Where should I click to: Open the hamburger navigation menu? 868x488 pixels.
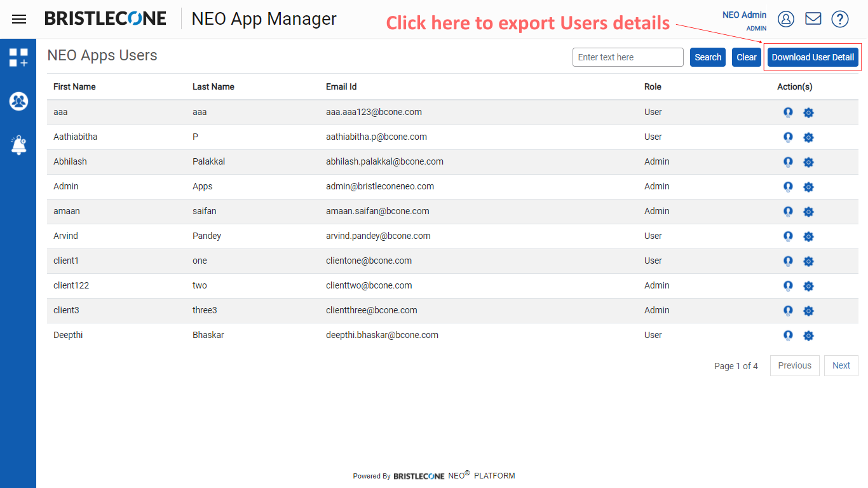click(x=19, y=19)
